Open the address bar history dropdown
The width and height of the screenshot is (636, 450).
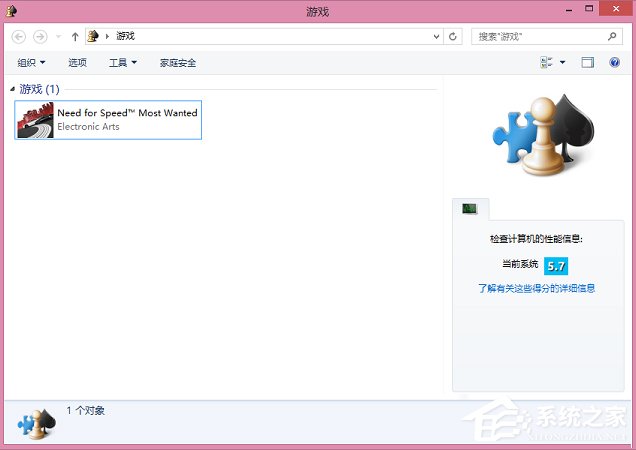[x=436, y=37]
